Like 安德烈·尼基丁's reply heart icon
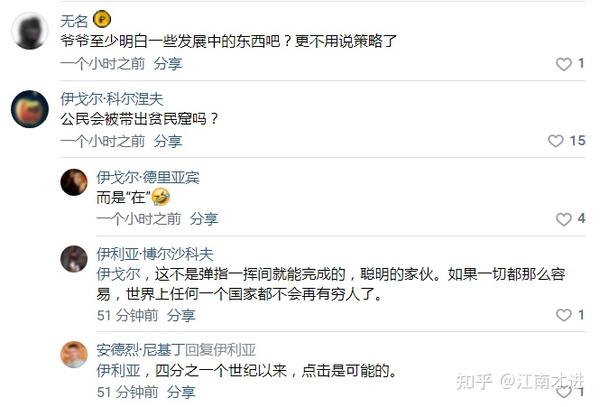 [x=563, y=392]
